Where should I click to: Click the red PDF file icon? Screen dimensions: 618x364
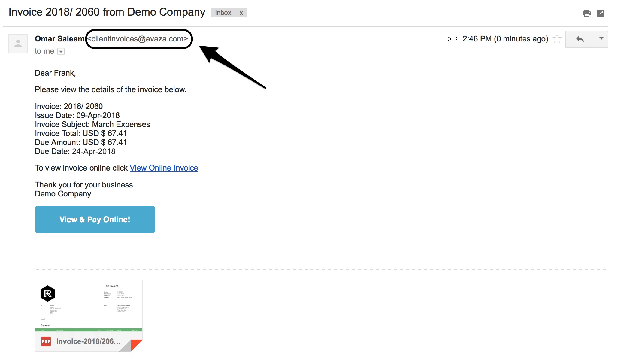pos(46,341)
